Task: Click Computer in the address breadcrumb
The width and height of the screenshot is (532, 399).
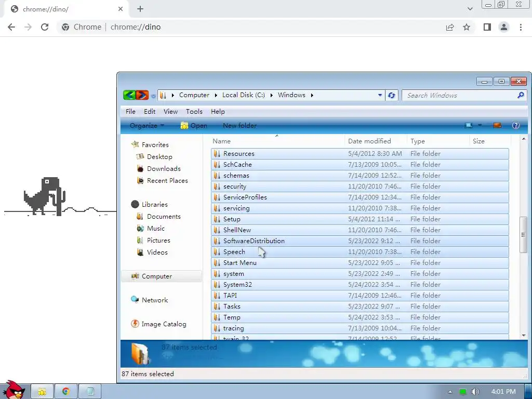Action: [x=194, y=96]
